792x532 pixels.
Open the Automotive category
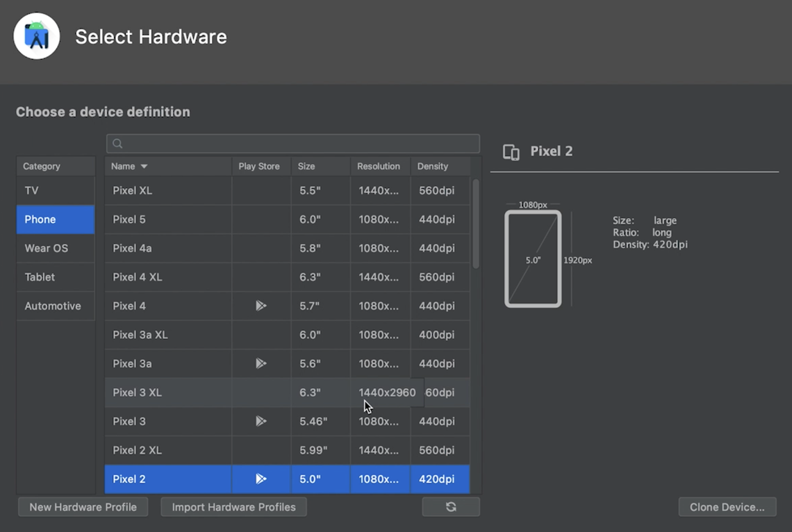click(x=56, y=306)
